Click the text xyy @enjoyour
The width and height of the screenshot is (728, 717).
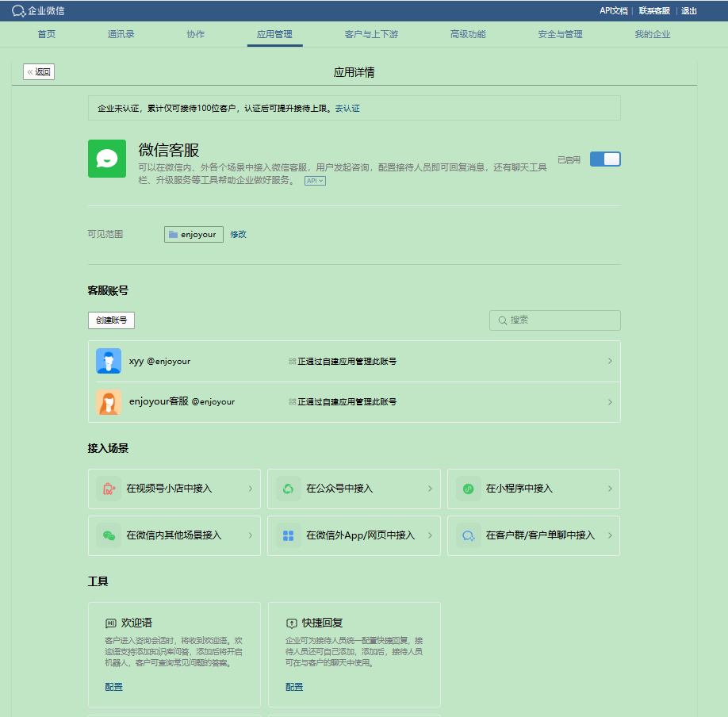tap(159, 361)
